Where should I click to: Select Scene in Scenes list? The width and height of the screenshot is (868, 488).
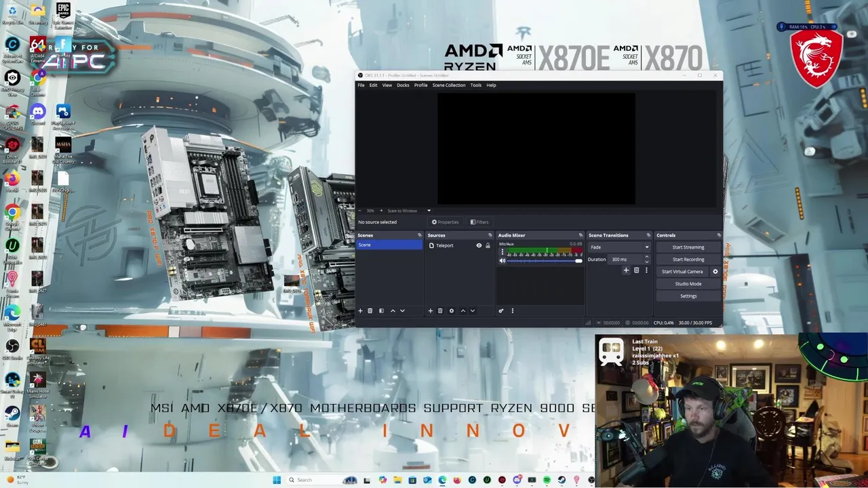pyautogui.click(x=389, y=245)
